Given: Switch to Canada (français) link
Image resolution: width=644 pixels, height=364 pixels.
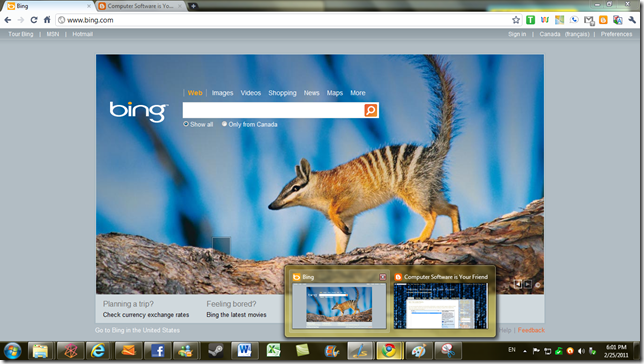Looking at the screenshot, I should pos(564,34).
